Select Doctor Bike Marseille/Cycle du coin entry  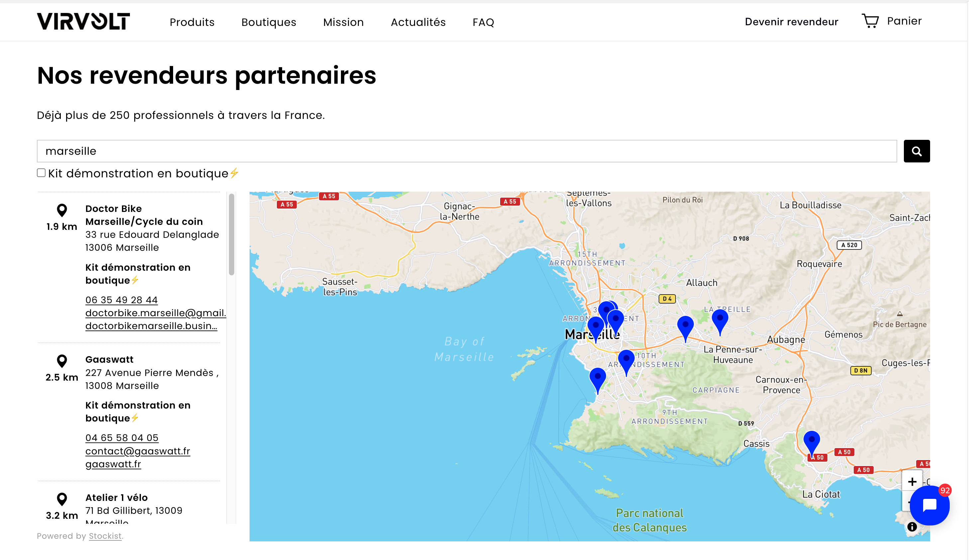144,215
